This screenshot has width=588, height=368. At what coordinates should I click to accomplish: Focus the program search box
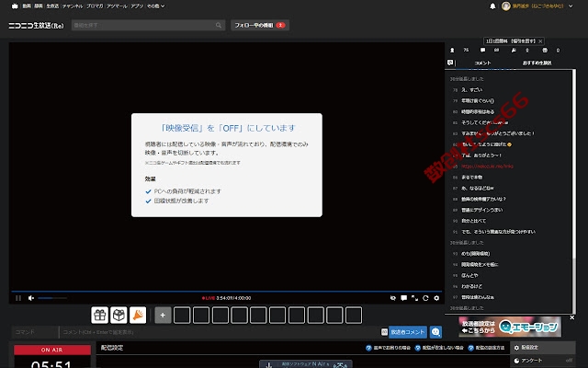coord(148,25)
